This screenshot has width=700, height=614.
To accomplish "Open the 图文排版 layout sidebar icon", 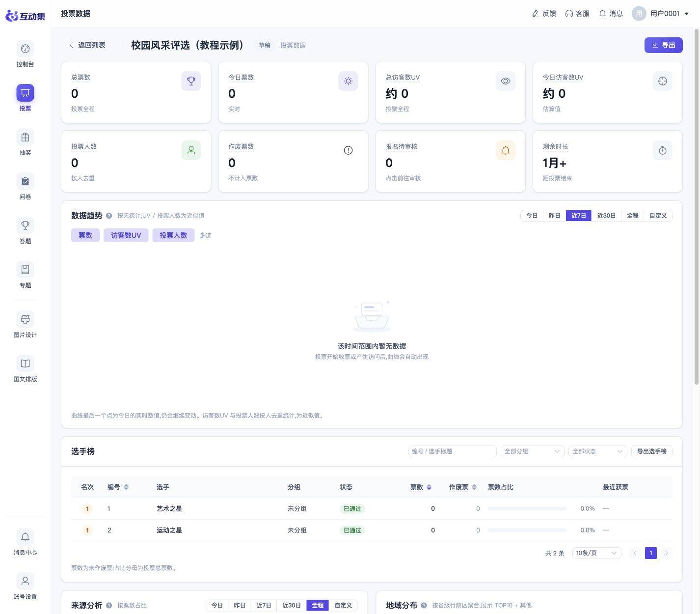I will 25,363.
